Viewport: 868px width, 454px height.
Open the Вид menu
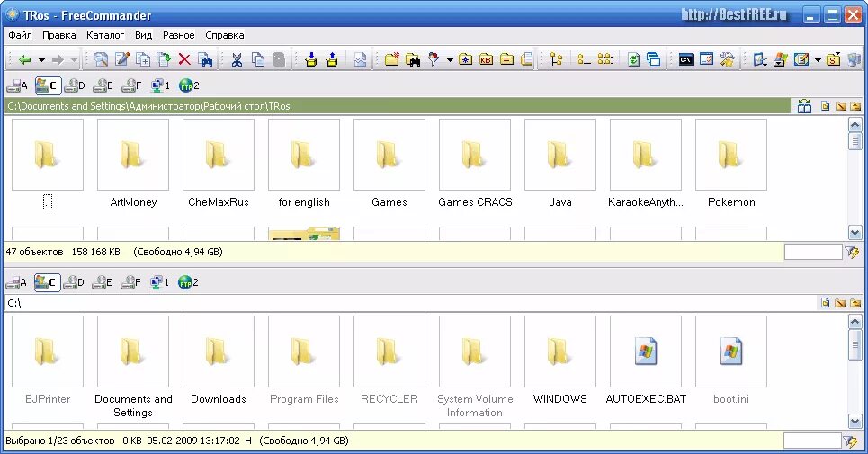[143, 35]
